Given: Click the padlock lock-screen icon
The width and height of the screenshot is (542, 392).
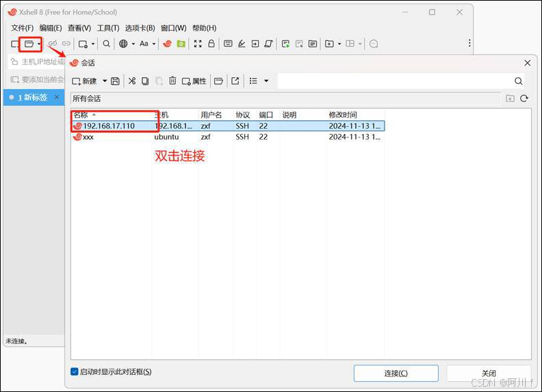Looking at the screenshot, I should tap(211, 43).
